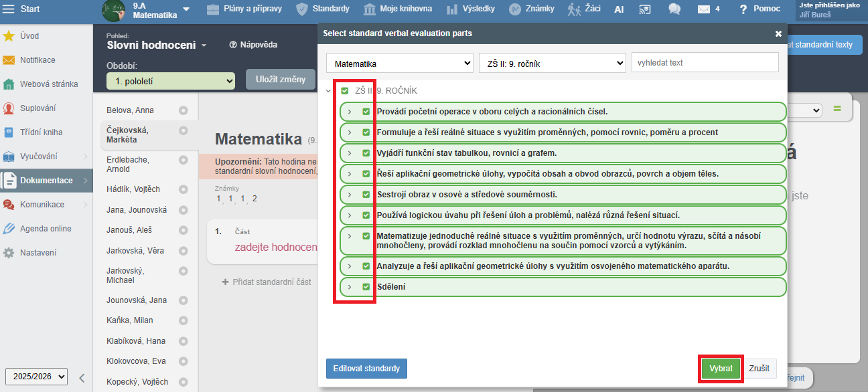Click the Suplování sidebar icon

pos(9,108)
